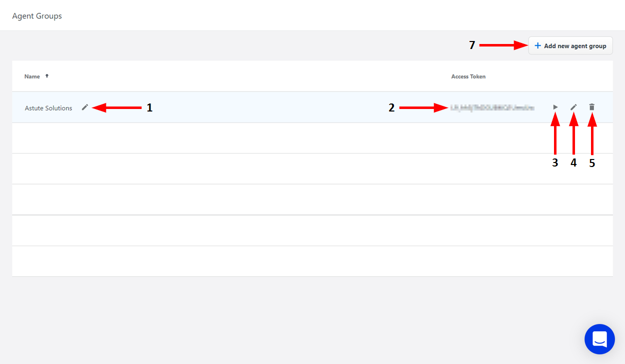Click the Name column header
The image size is (625, 364).
click(x=32, y=76)
